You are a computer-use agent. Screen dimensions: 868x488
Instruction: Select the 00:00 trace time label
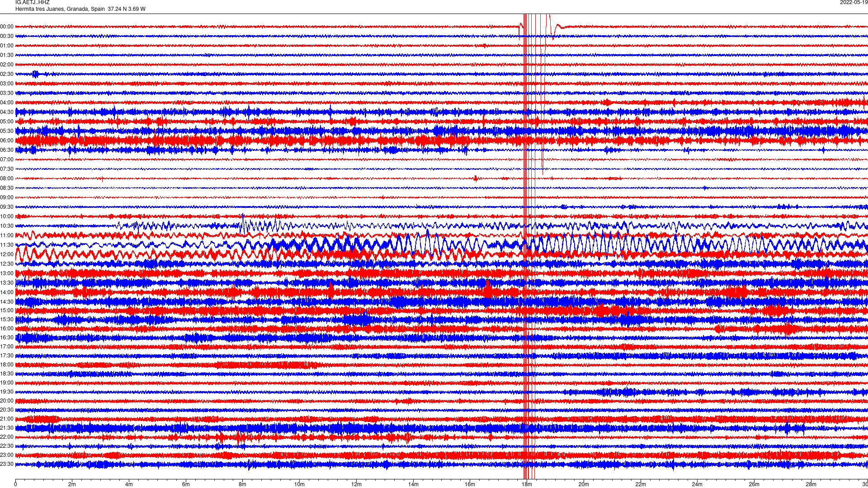[x=7, y=27]
